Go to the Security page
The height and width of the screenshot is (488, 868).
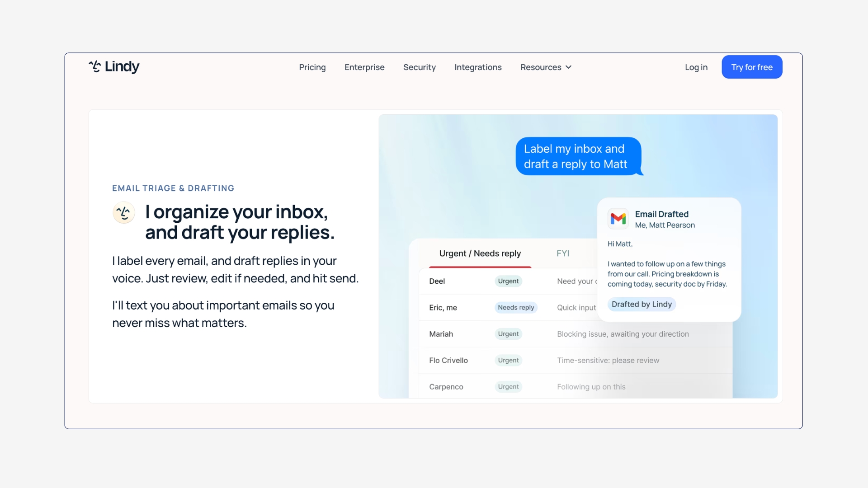[420, 67]
